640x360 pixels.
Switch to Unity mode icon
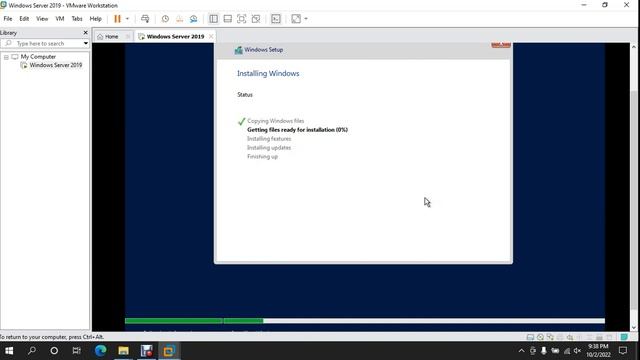pos(256,19)
